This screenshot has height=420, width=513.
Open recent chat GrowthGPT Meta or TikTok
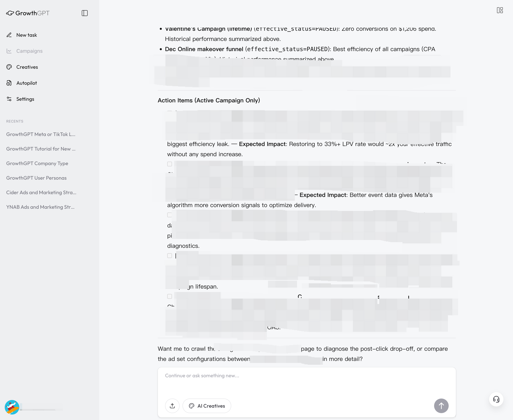(x=41, y=134)
